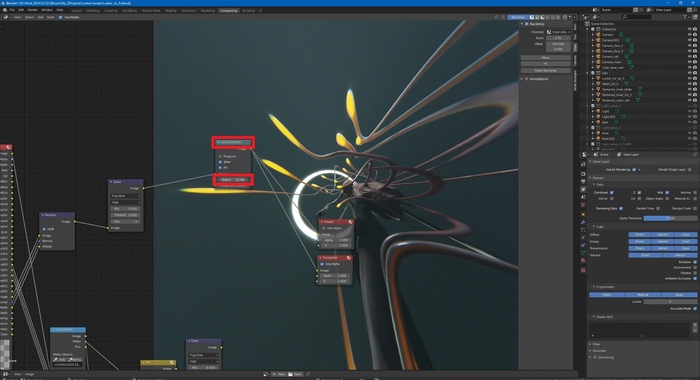
Task: Toggle Emission pass checkbox
Action: [695, 262]
